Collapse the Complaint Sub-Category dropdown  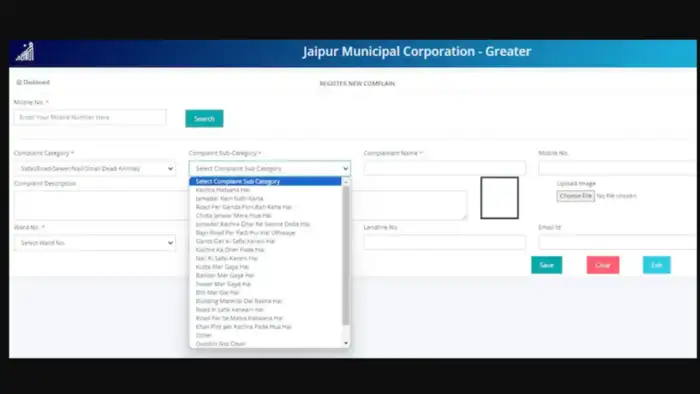click(270, 169)
